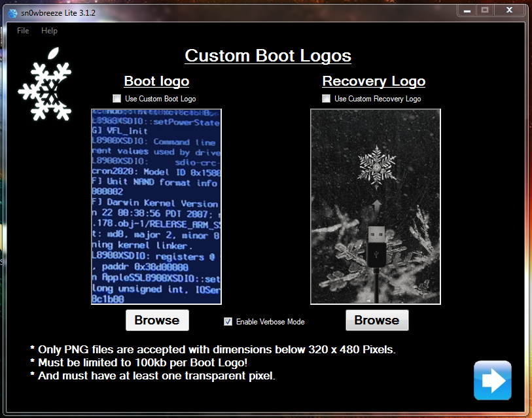532x418 pixels.
Task: Open the File menu
Action: (x=23, y=31)
